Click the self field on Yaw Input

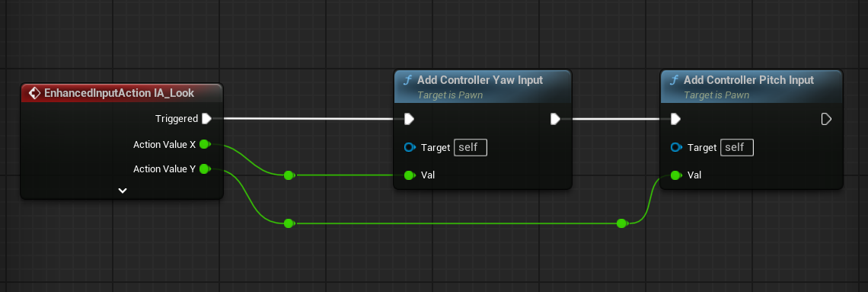tap(471, 148)
